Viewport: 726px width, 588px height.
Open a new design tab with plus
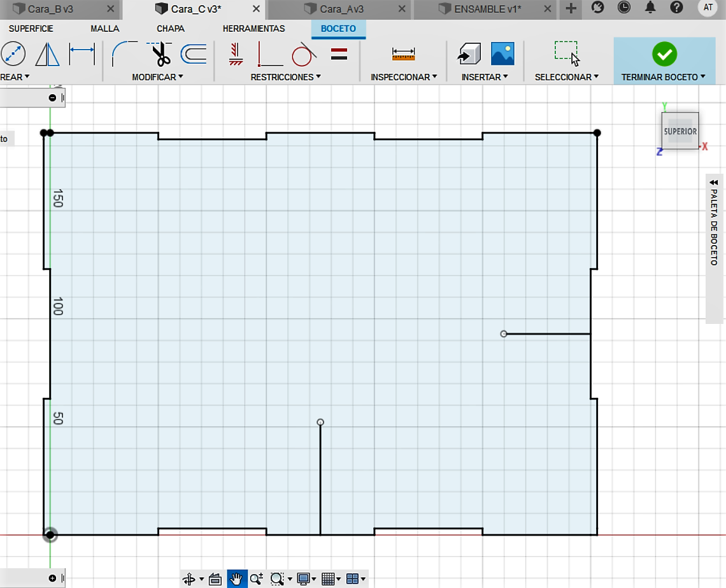tap(571, 8)
